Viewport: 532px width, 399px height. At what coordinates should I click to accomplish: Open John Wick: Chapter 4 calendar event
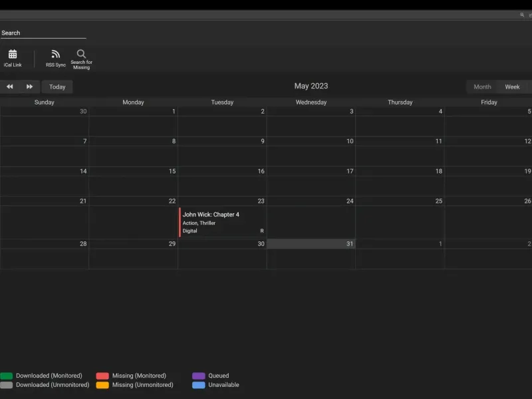tap(223, 222)
